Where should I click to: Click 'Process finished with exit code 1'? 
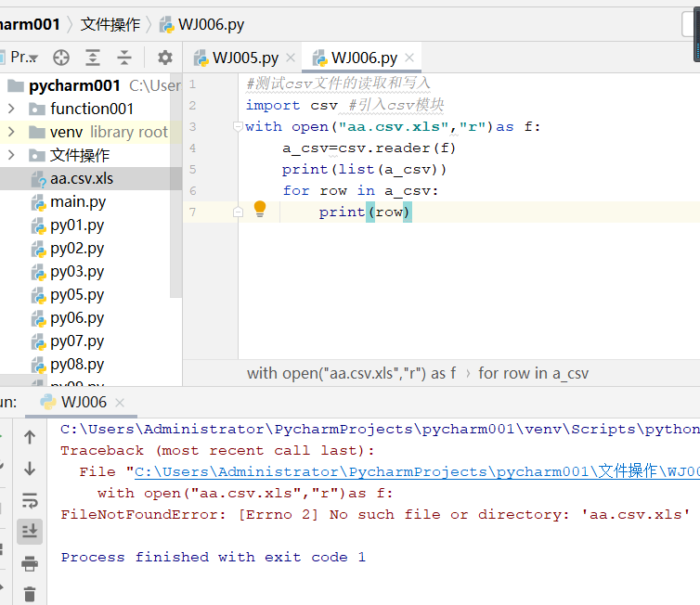tap(214, 558)
